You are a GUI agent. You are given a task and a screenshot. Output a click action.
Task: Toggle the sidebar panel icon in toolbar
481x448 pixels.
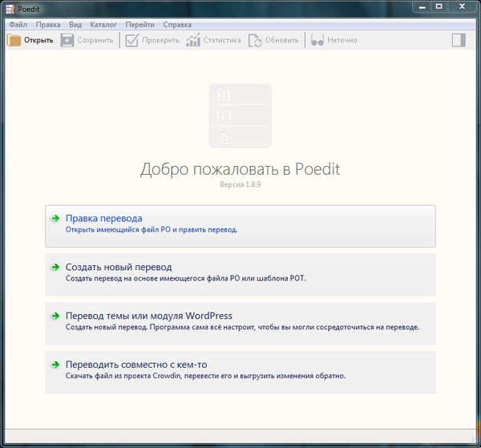[459, 40]
